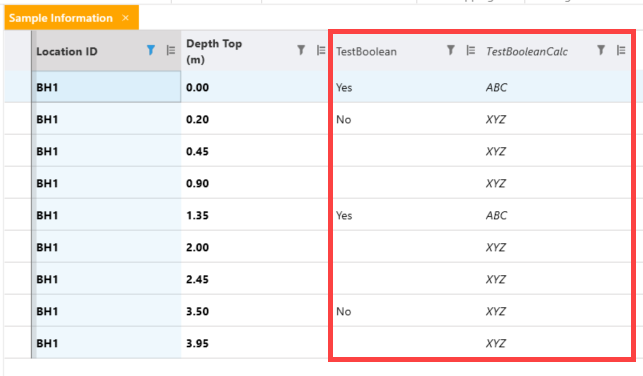Close the Sample Information tab
The image size is (643, 376).
(x=125, y=18)
